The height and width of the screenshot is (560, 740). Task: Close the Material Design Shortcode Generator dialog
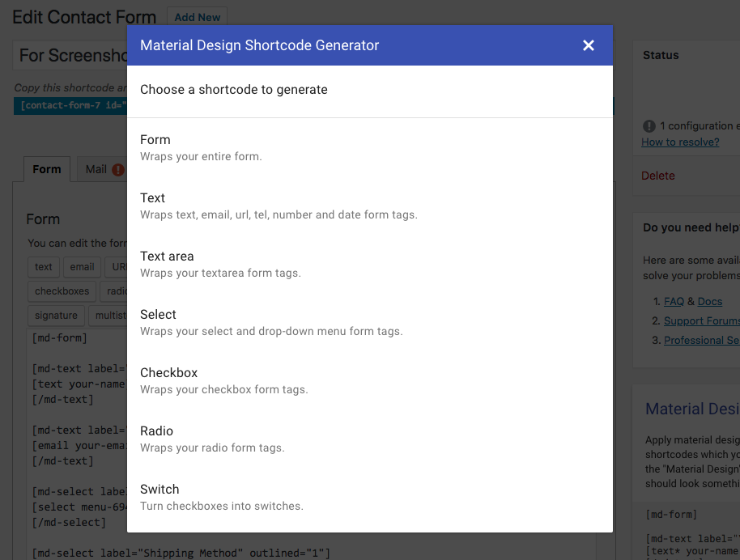pos(589,45)
